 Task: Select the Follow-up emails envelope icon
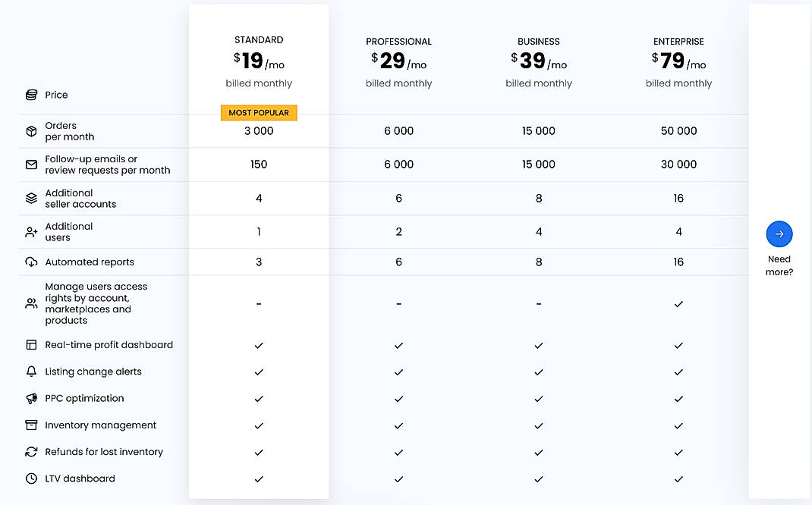(30, 165)
